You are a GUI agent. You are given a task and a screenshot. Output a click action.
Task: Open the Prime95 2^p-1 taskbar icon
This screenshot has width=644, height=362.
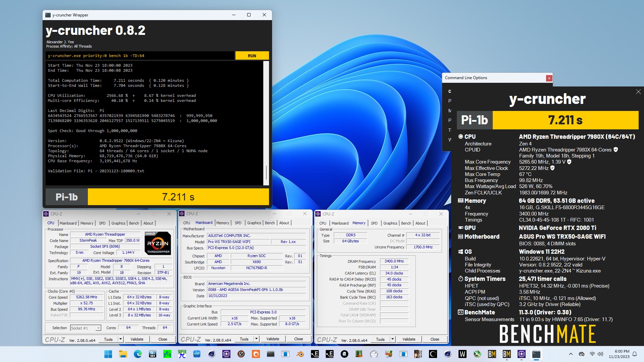click(167, 354)
